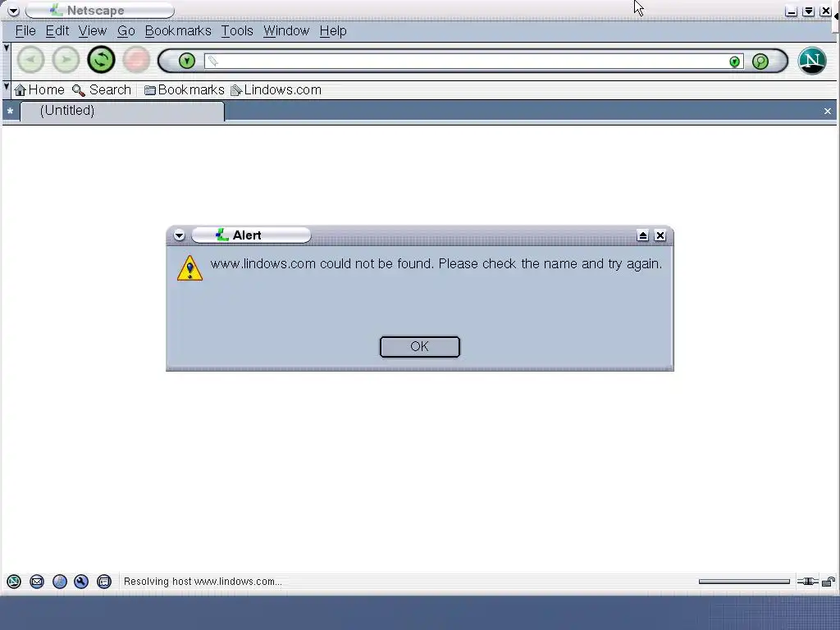Screen dimensions: 840x630
Task: Open the Edit menu
Action: [x=57, y=31]
